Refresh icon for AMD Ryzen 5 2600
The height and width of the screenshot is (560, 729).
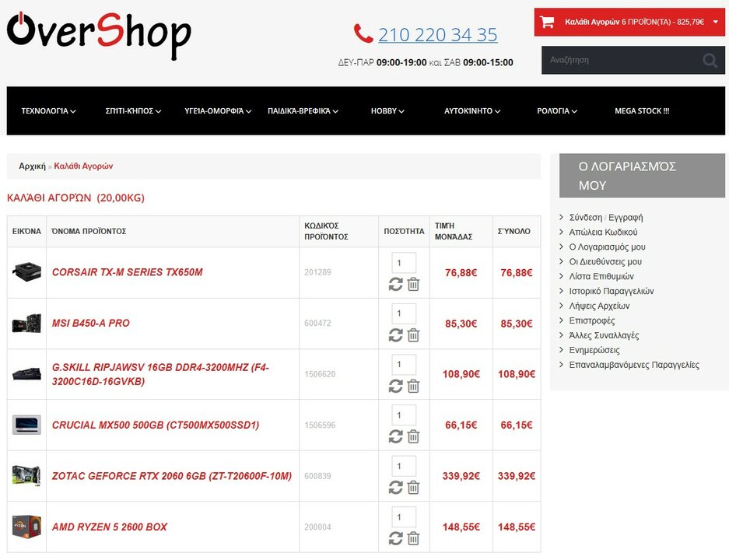click(x=396, y=538)
